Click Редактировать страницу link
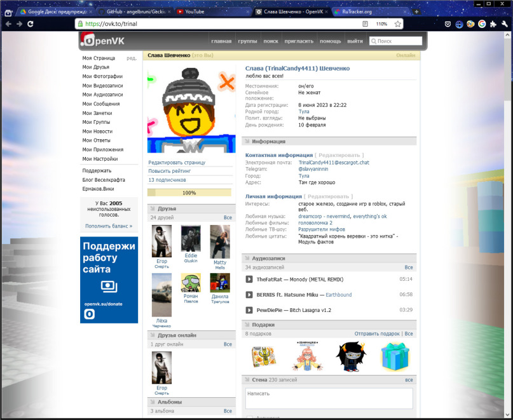This screenshot has height=420, width=513. click(x=177, y=163)
